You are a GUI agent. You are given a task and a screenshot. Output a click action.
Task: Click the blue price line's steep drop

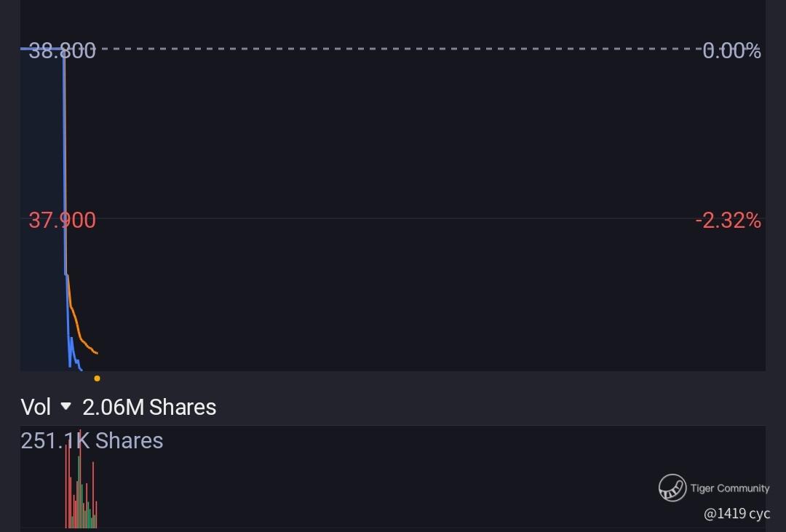pyautogui.click(x=65, y=160)
